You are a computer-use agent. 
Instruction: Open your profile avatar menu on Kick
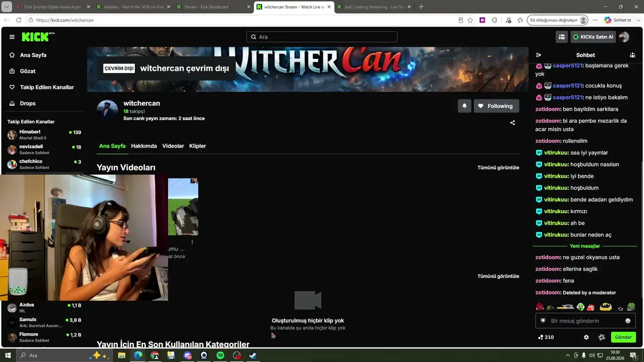pos(624,37)
